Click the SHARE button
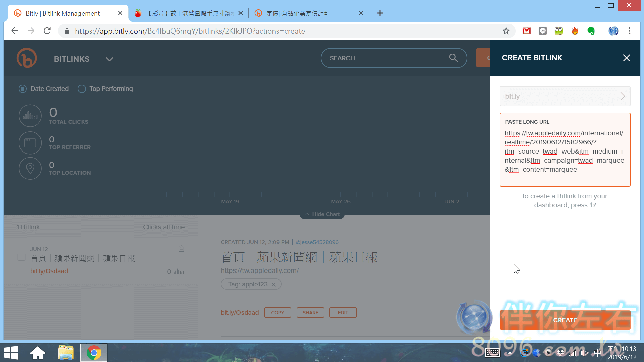Screen dimensions: 644x362 310,313
